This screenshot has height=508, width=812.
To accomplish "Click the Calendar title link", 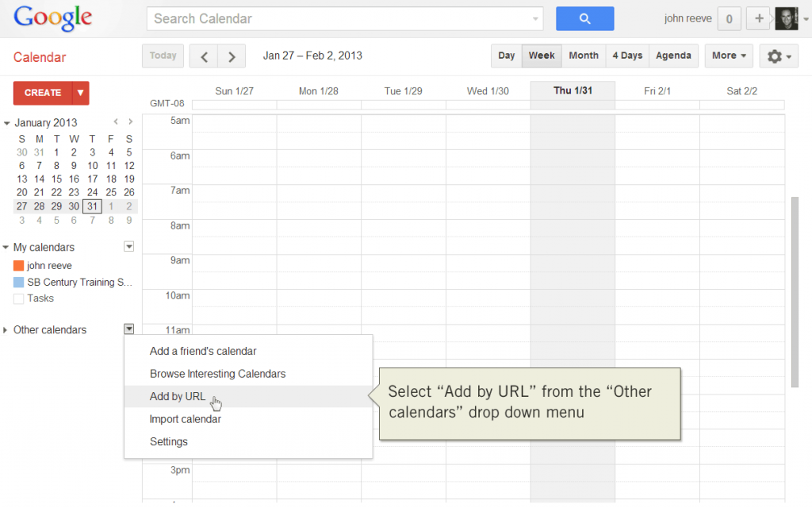I will [40, 57].
